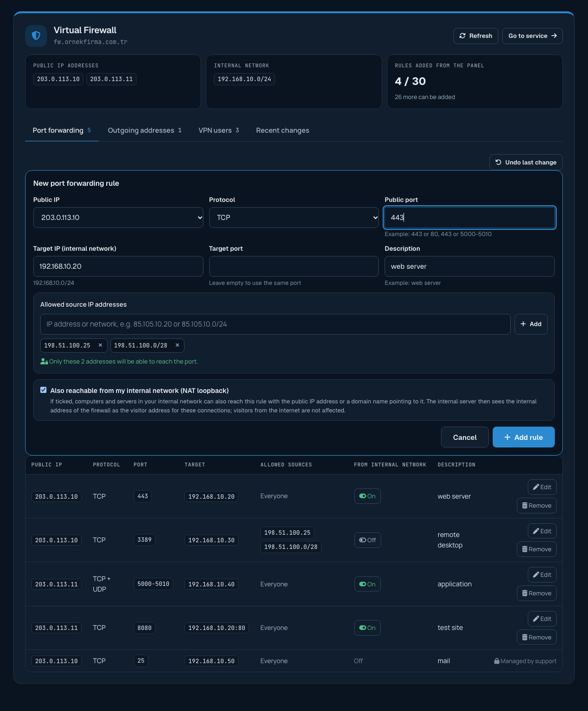Click port 25 in the mail row
This screenshot has height=711, width=588.
[141, 661]
